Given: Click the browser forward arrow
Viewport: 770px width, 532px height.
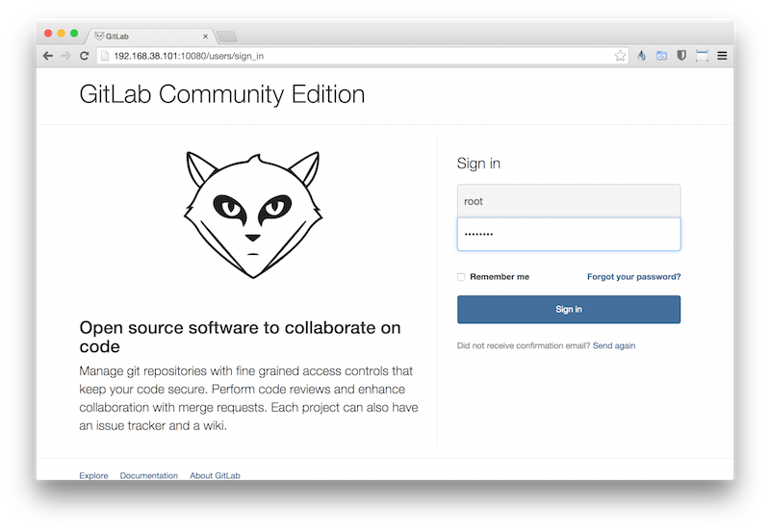Looking at the screenshot, I should point(65,56).
